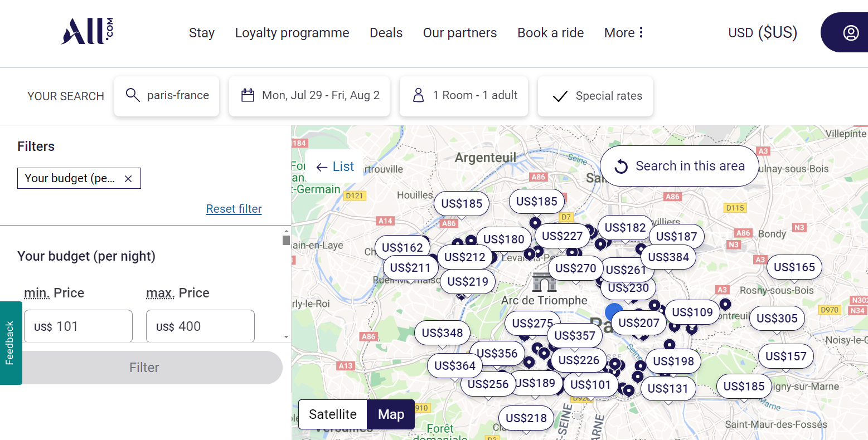The width and height of the screenshot is (868, 440).
Task: Select the Stay menu item
Action: pos(201,33)
